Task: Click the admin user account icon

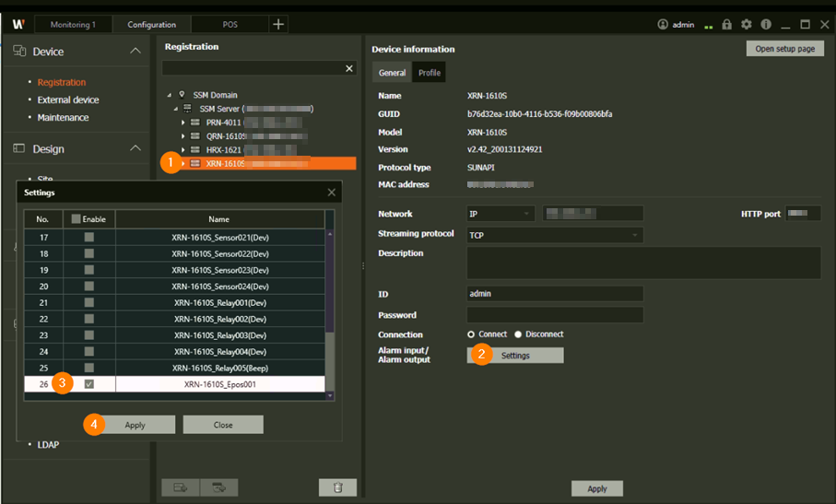Action: tap(663, 25)
